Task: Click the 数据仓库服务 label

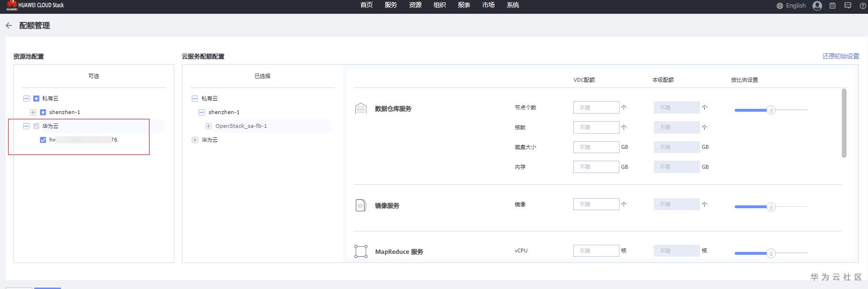Action: 393,109
